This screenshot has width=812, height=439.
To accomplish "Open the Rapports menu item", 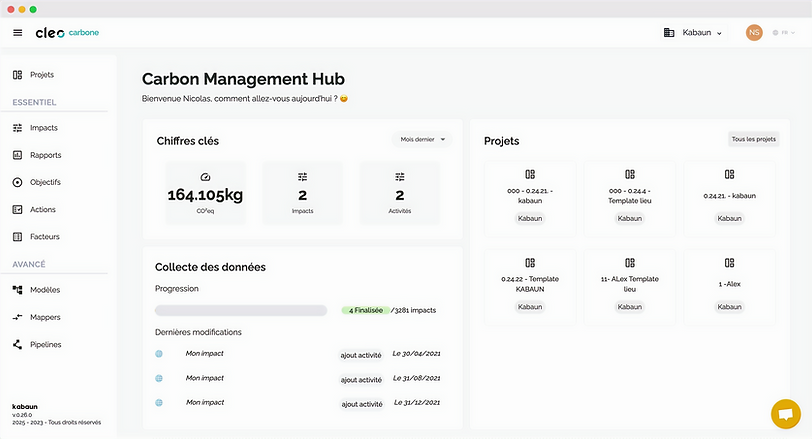I will [46, 155].
